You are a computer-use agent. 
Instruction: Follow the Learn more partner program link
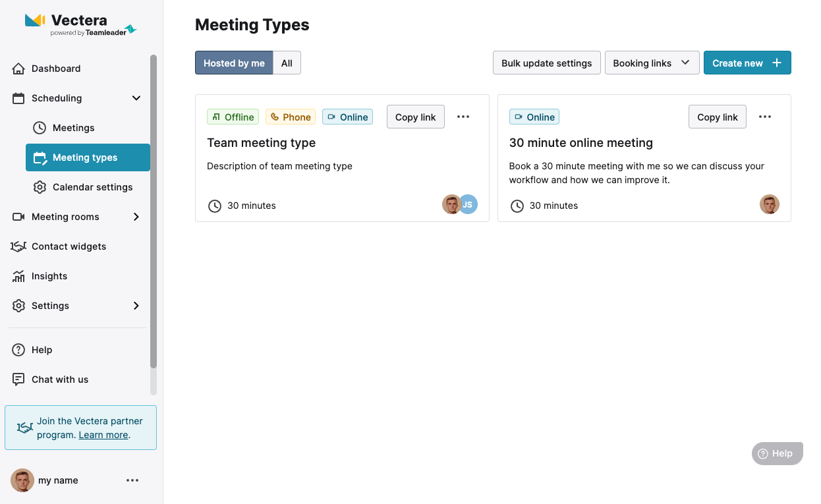click(x=103, y=435)
